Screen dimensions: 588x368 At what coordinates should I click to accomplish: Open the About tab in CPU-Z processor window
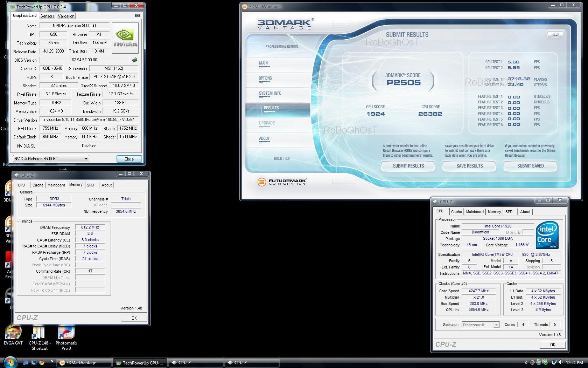[525, 212]
